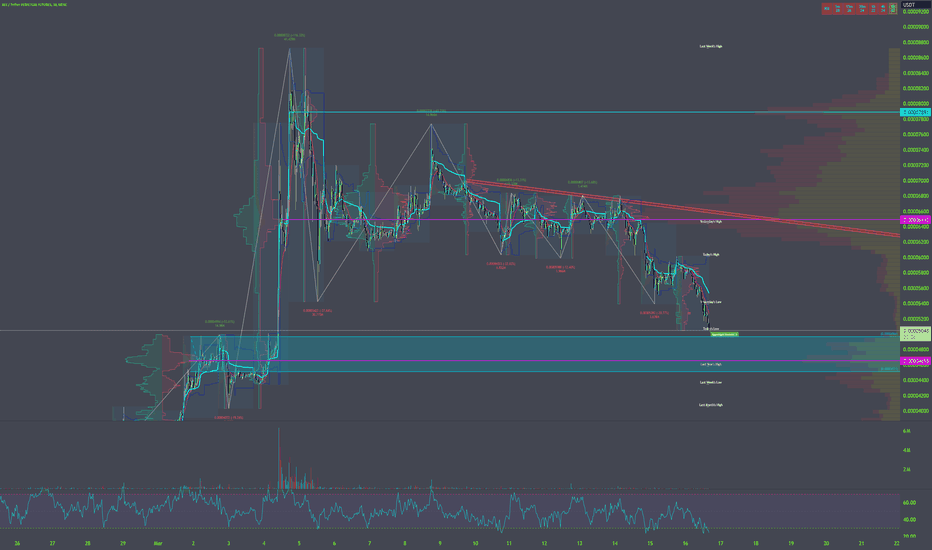This screenshot has width=932, height=550.
Task: Click the Yesterday's High label
Action: click(711, 221)
